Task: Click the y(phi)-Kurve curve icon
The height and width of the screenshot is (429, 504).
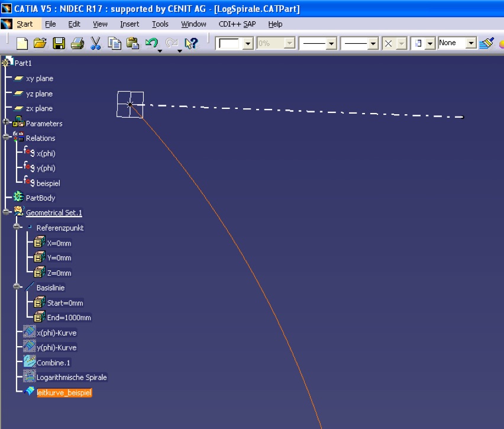Action: pos(30,346)
